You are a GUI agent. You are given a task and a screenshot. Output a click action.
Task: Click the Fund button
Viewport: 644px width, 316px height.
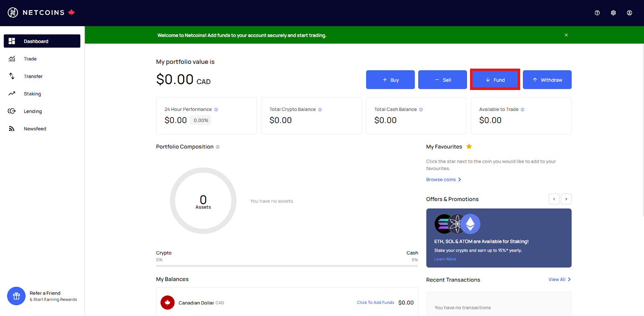(495, 80)
